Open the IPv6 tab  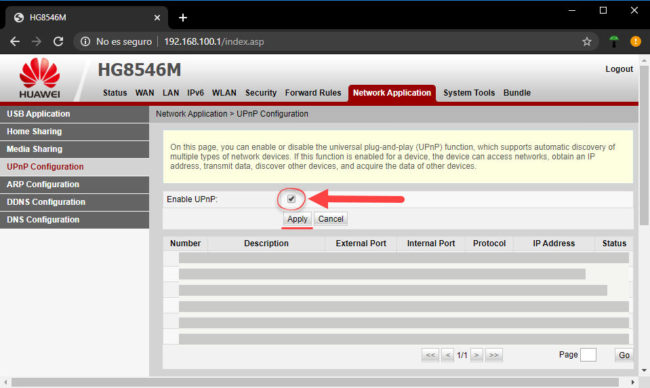point(195,93)
